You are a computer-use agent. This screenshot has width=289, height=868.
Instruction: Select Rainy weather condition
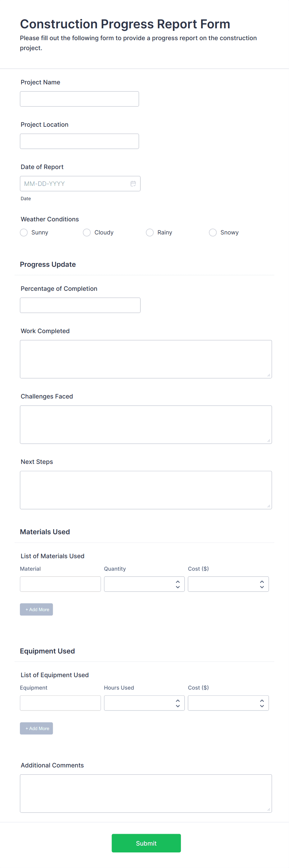(x=150, y=233)
